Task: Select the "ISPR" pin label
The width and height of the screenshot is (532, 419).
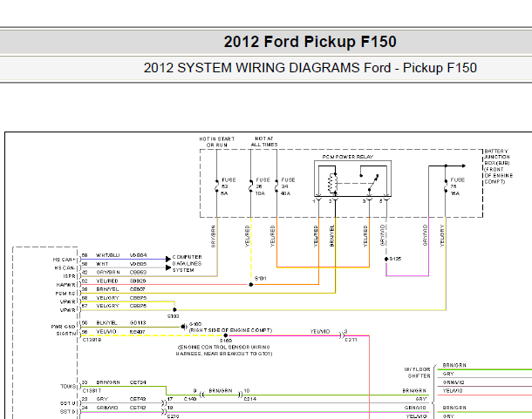Action: (69, 276)
